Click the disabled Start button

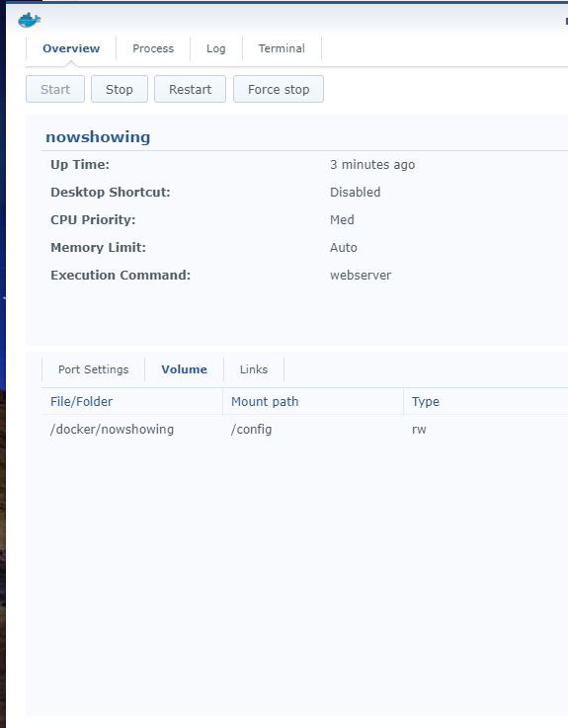pyautogui.click(x=55, y=89)
